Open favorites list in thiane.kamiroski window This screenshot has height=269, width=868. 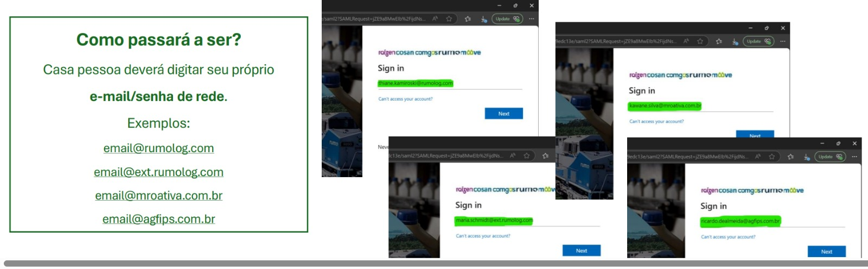pos(468,18)
